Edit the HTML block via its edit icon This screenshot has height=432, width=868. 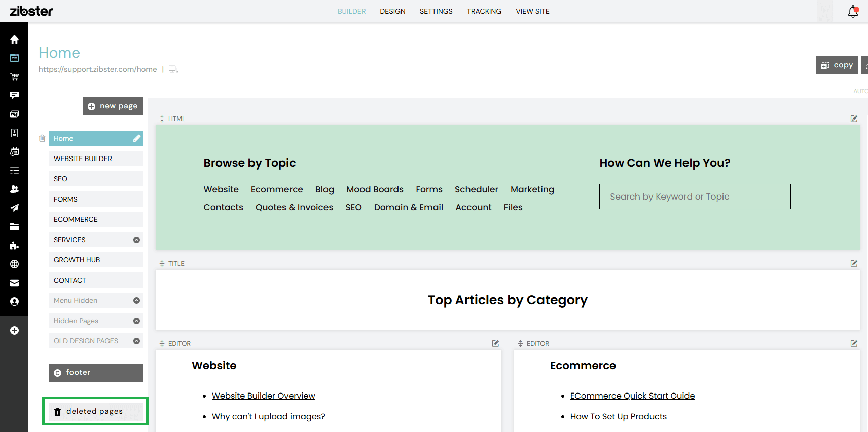pos(854,119)
